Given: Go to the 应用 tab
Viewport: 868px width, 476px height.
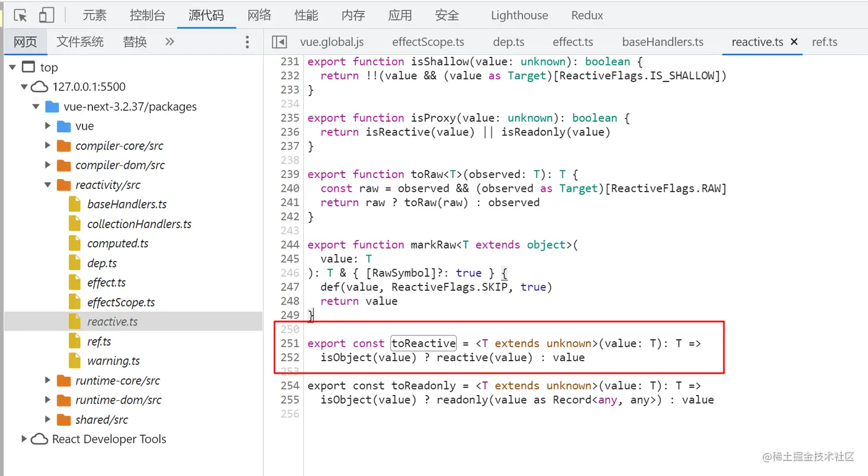Looking at the screenshot, I should [400, 16].
